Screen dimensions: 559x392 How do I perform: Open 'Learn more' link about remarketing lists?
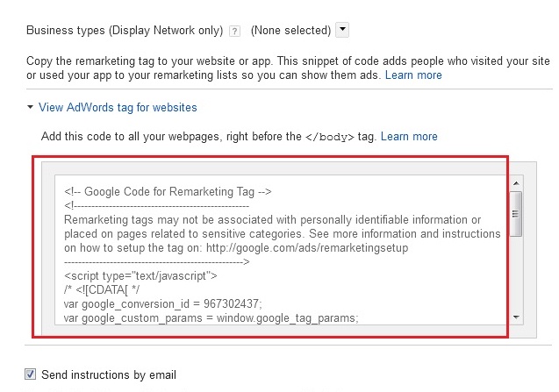click(413, 75)
